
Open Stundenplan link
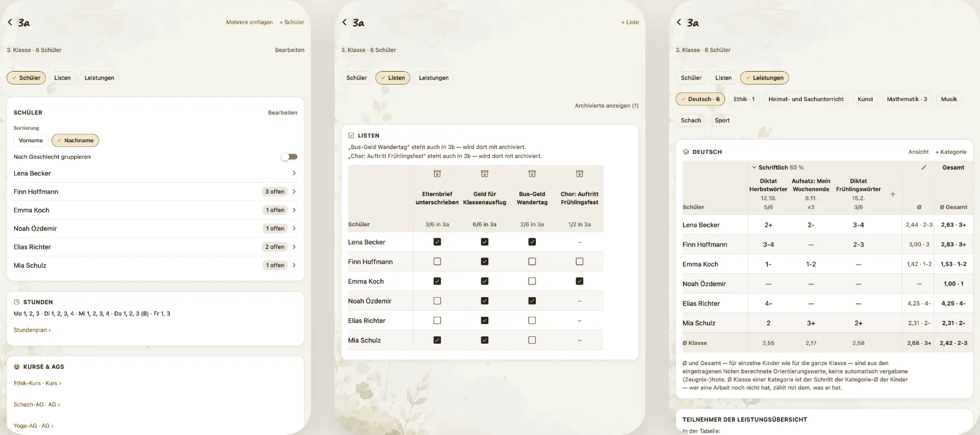32,330
